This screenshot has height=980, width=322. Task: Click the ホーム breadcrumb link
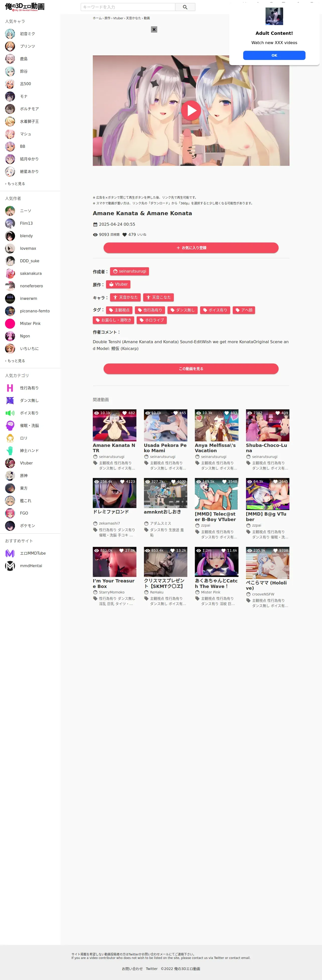[97, 18]
